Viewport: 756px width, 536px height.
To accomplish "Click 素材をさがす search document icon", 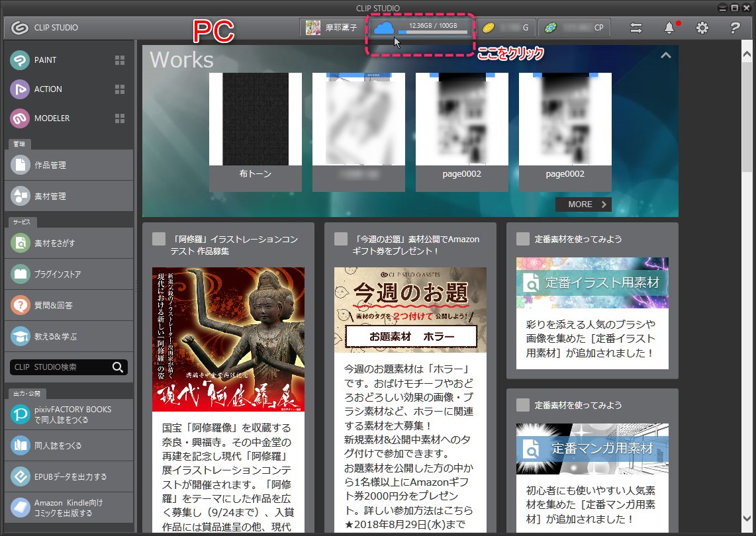I will pyautogui.click(x=21, y=243).
